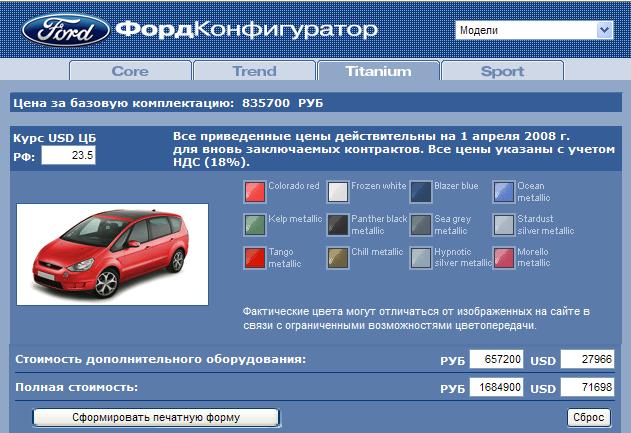Image resolution: width=631 pixels, height=433 pixels.
Task: Edit the Курс USD ЦБ РФ field
Action: 68,155
